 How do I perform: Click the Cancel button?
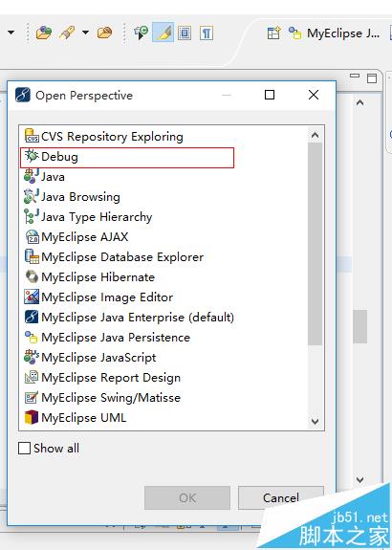(281, 497)
